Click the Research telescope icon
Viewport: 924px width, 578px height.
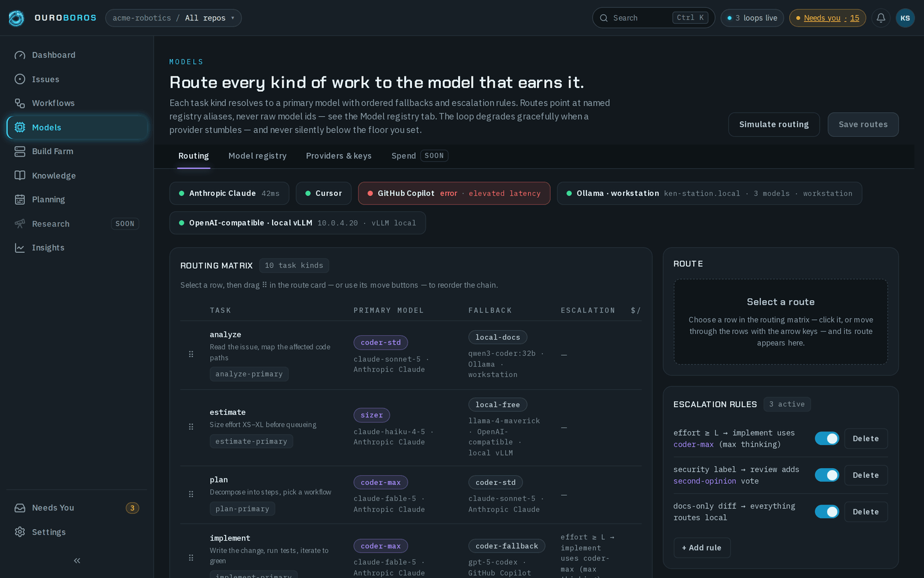point(20,223)
